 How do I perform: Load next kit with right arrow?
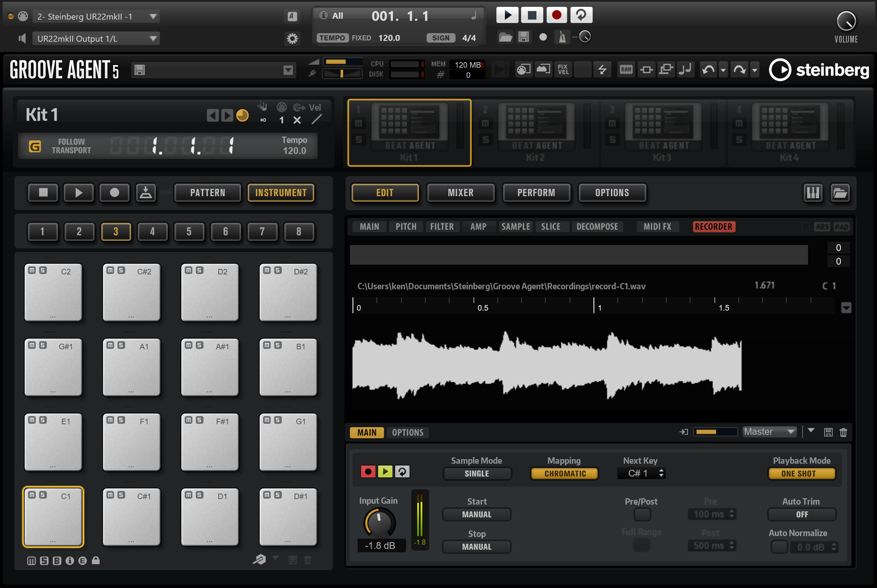227,115
